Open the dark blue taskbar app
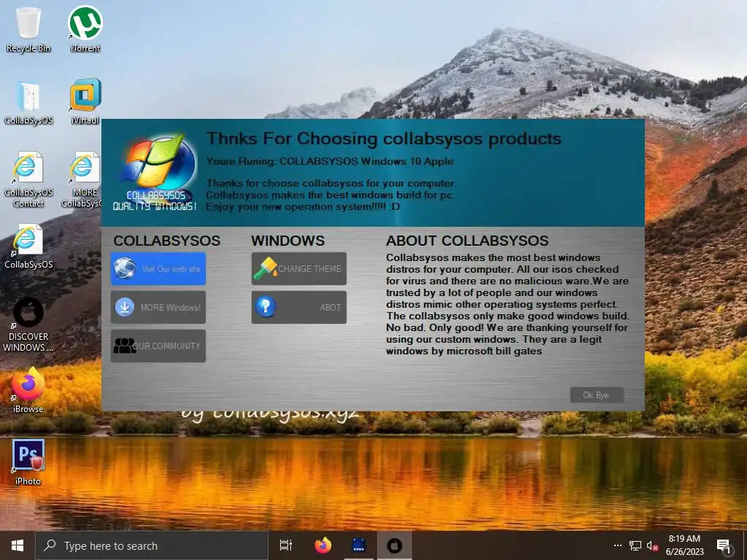The image size is (747, 560). (x=359, y=545)
